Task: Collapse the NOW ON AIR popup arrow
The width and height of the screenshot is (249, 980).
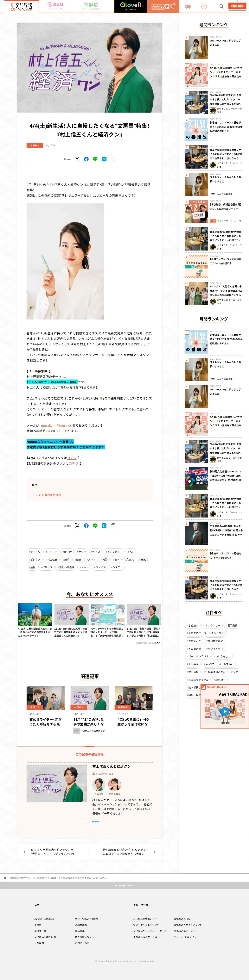Action: pos(203,687)
